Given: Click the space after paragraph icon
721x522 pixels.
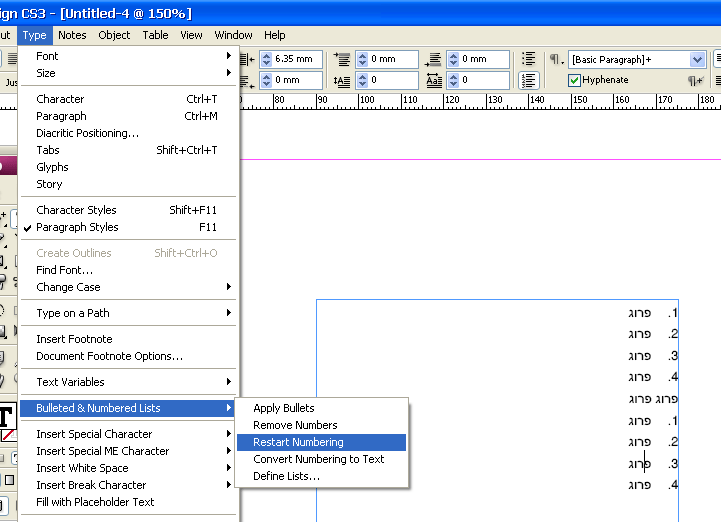Looking at the screenshot, I should point(433,59).
